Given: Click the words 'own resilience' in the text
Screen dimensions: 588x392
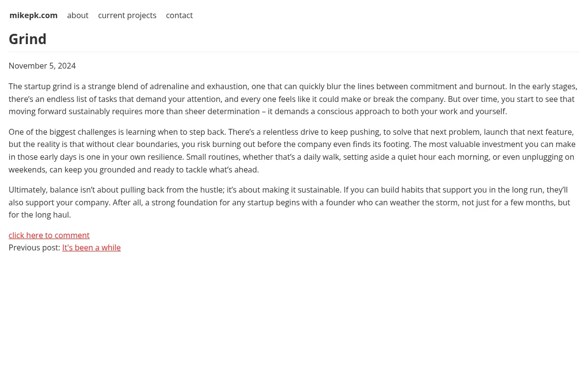Looking at the screenshot, I should (x=156, y=157).
